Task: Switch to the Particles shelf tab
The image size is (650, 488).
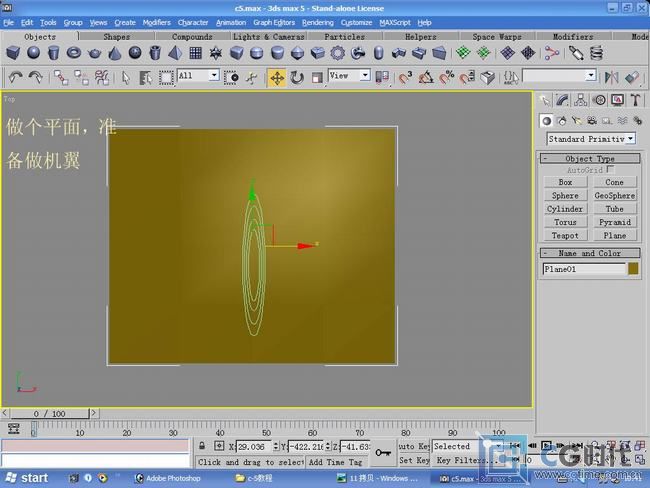Action: click(344, 36)
